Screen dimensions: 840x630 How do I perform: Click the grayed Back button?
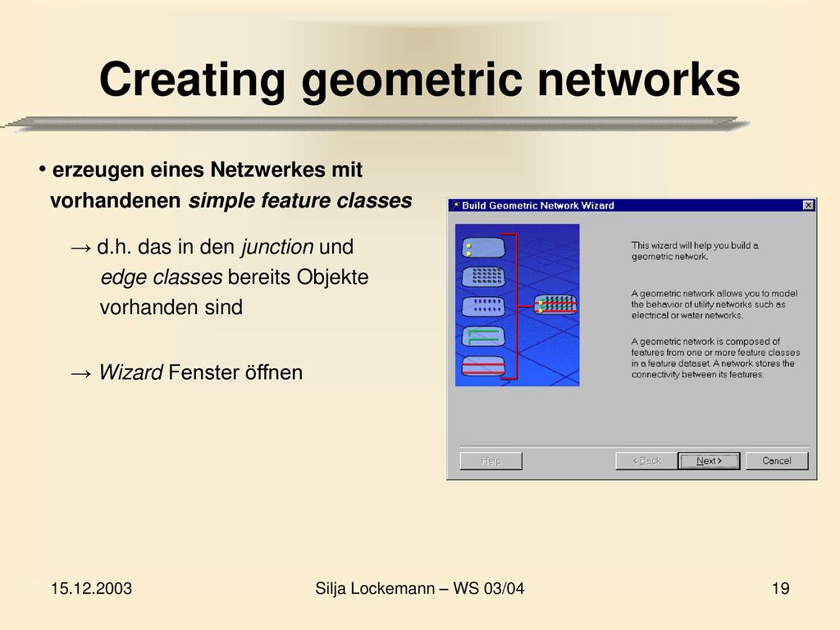[x=646, y=461]
